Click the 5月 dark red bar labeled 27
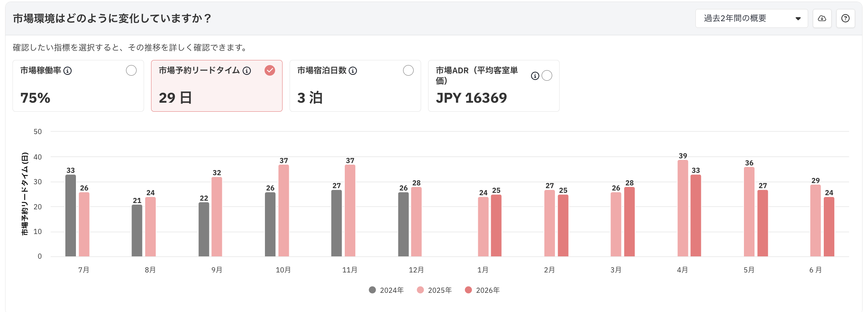The image size is (868, 312). click(763, 223)
